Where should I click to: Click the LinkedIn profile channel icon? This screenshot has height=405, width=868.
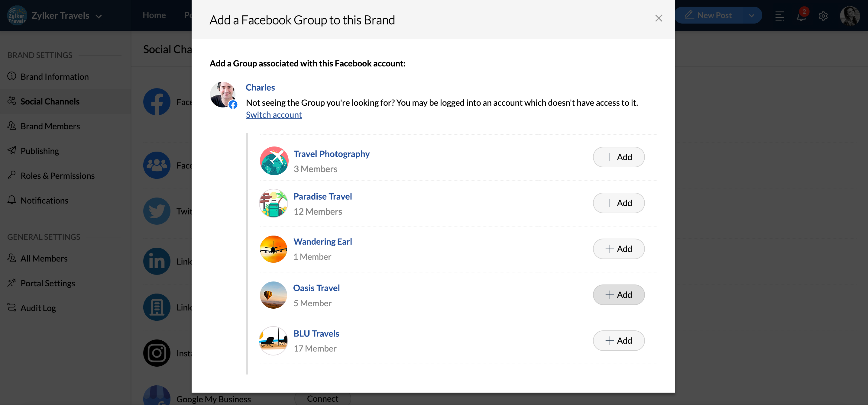[157, 261]
